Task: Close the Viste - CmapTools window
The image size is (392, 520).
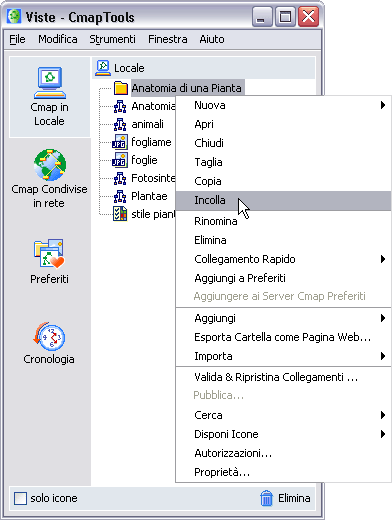Action: (x=308, y=17)
